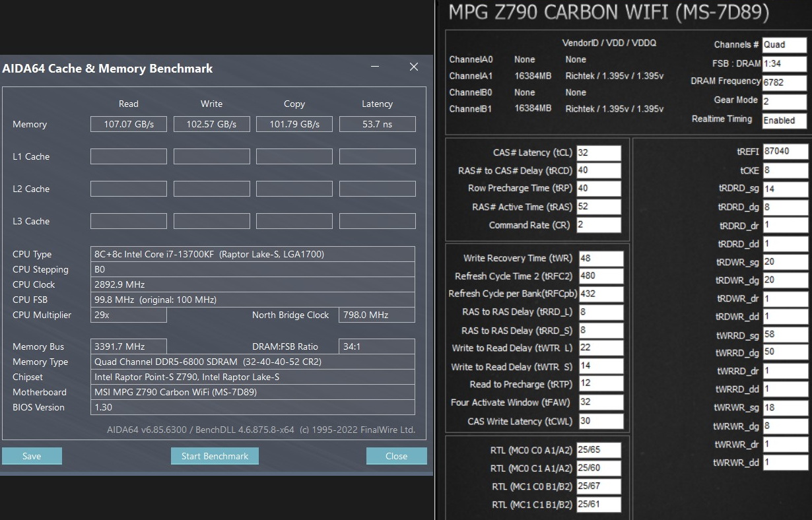This screenshot has width=812, height=520.
Task: Click the tCKE field value 8
Action: pos(786,170)
